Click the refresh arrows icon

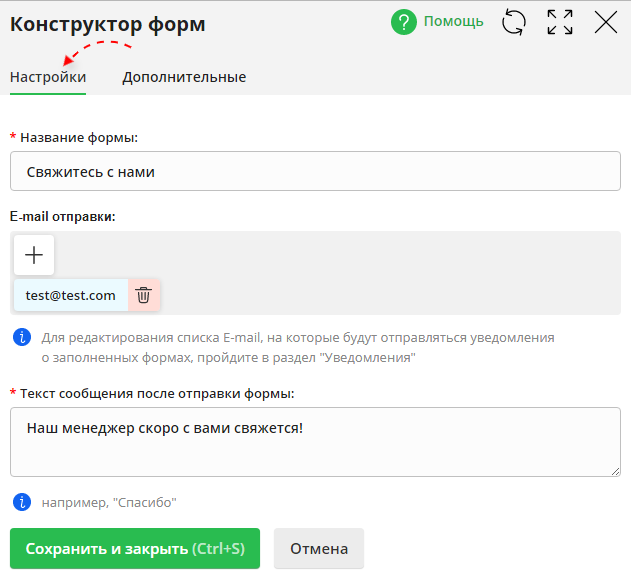pos(513,22)
